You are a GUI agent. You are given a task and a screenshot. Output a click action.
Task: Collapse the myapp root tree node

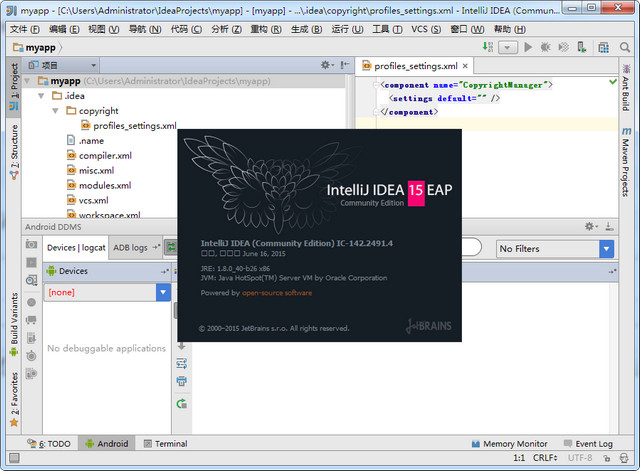point(27,81)
